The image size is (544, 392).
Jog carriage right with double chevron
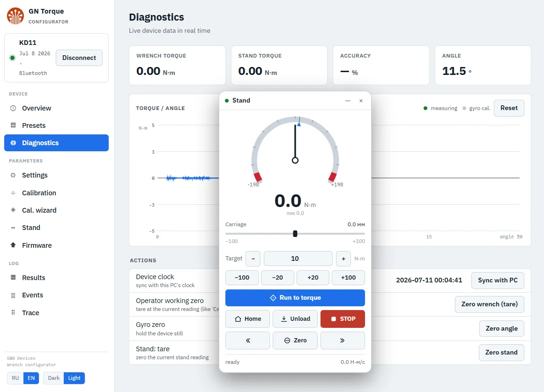[343, 340]
